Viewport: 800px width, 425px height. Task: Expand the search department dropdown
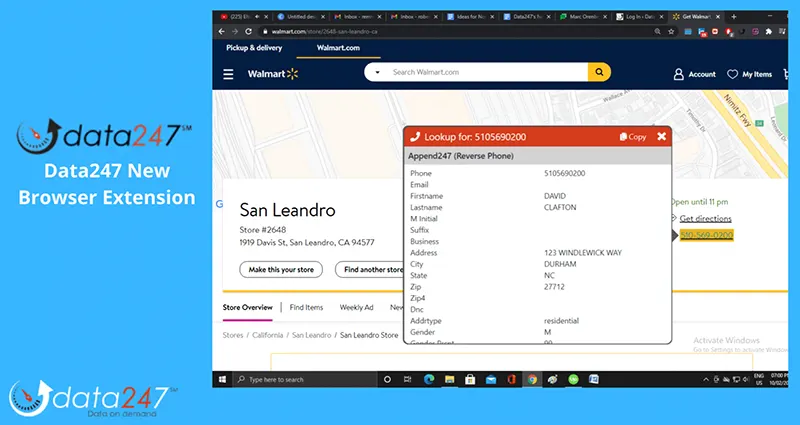click(x=378, y=73)
